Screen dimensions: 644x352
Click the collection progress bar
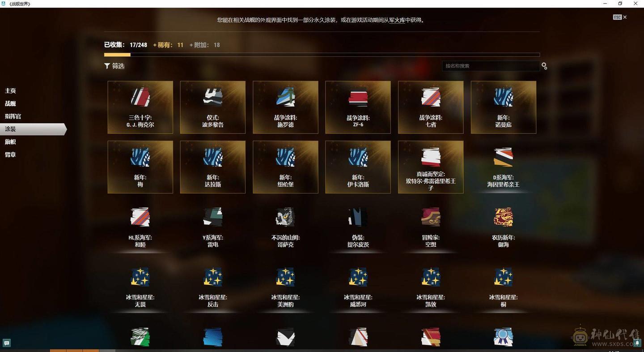pyautogui.click(x=322, y=55)
